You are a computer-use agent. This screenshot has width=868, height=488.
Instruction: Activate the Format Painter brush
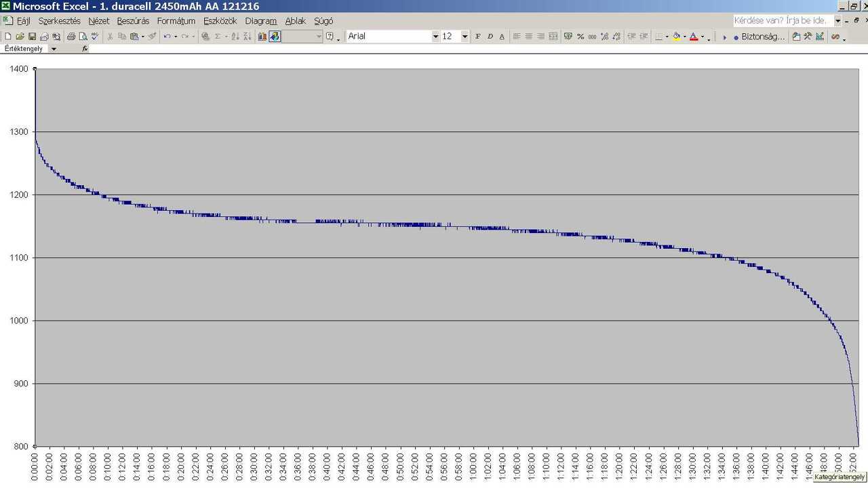[x=152, y=37]
